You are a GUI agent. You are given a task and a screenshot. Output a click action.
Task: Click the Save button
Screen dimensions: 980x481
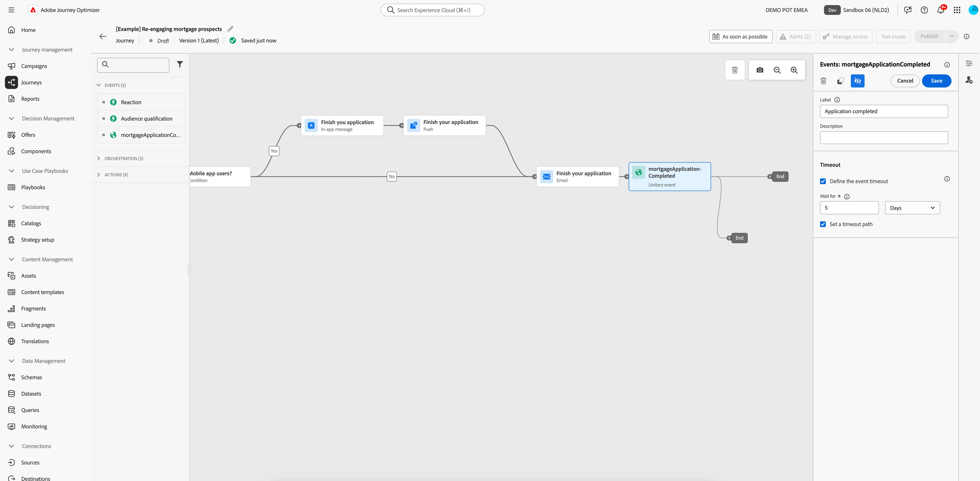click(936, 81)
